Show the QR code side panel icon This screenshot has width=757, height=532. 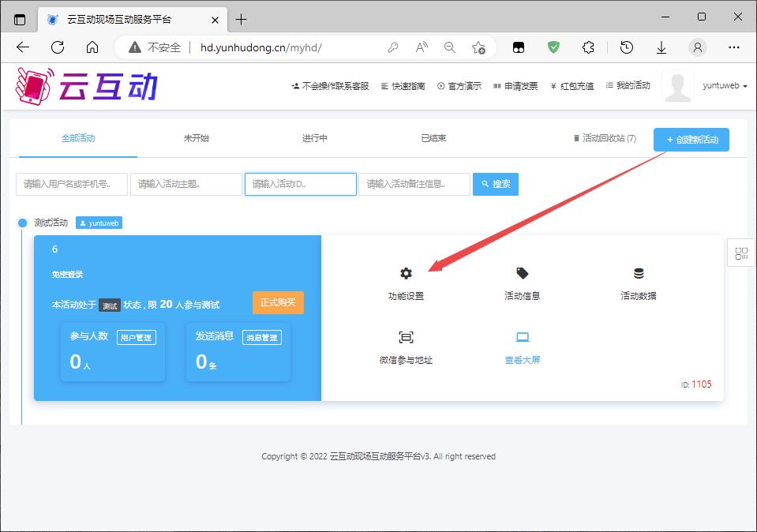[x=741, y=253]
